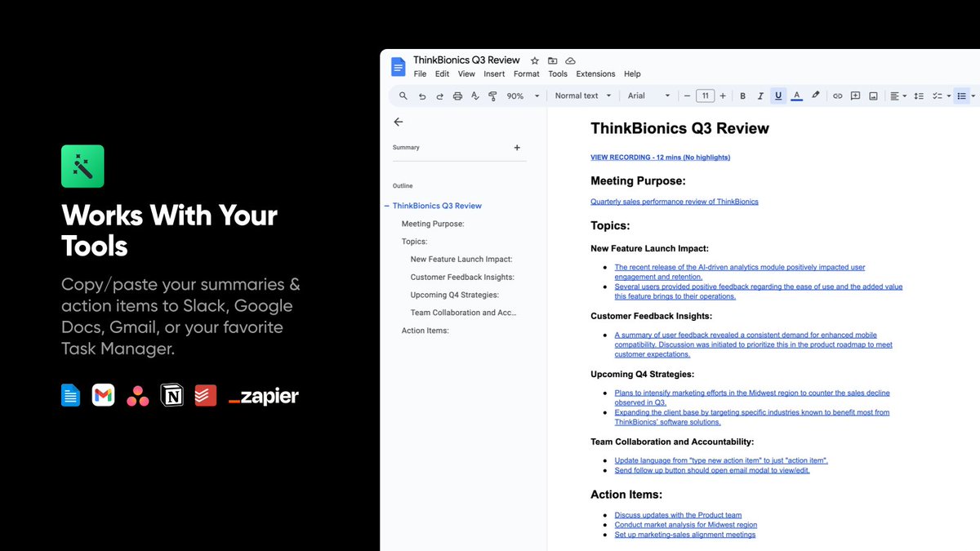Star the ThinkBionics Q3 Review document
This screenshot has width=980, height=551.
[x=534, y=60]
